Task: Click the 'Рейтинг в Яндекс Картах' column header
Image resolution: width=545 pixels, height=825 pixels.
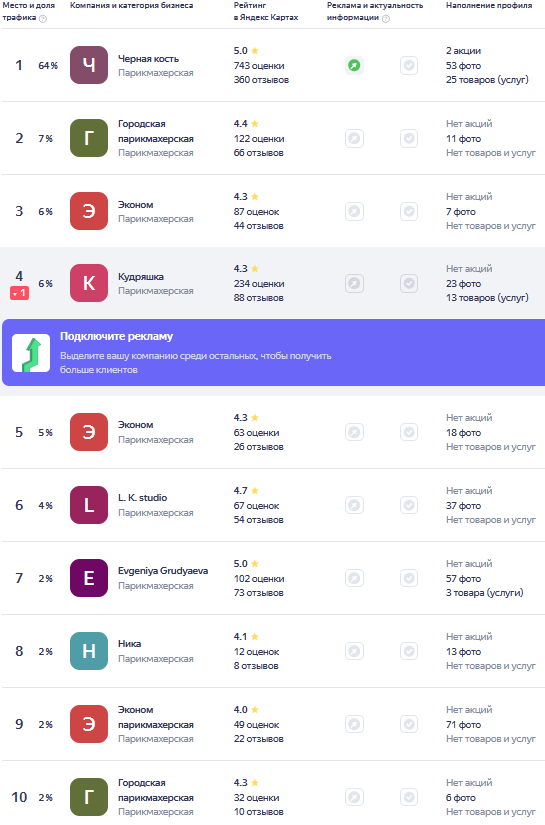Action: click(x=266, y=11)
